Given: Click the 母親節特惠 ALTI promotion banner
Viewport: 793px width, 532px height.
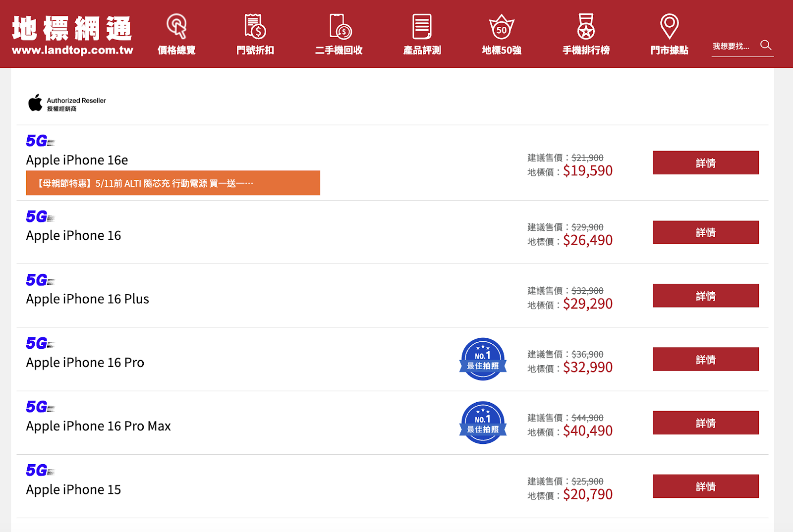Looking at the screenshot, I should coord(173,183).
